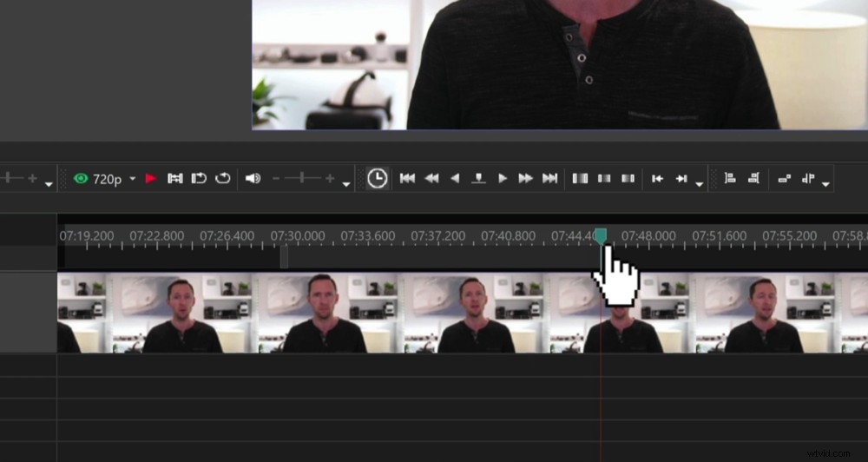868x462 pixels.
Task: Toggle the green eye preview visibility icon
Action: [81, 178]
